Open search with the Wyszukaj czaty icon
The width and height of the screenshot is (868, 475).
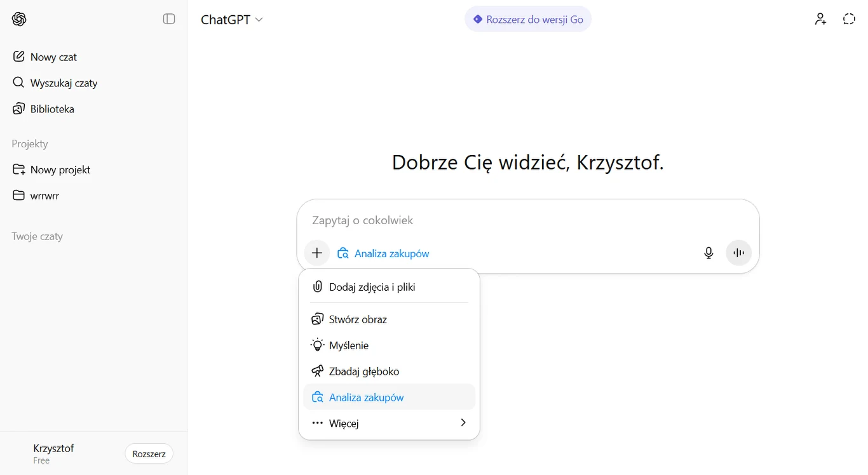[x=18, y=83]
